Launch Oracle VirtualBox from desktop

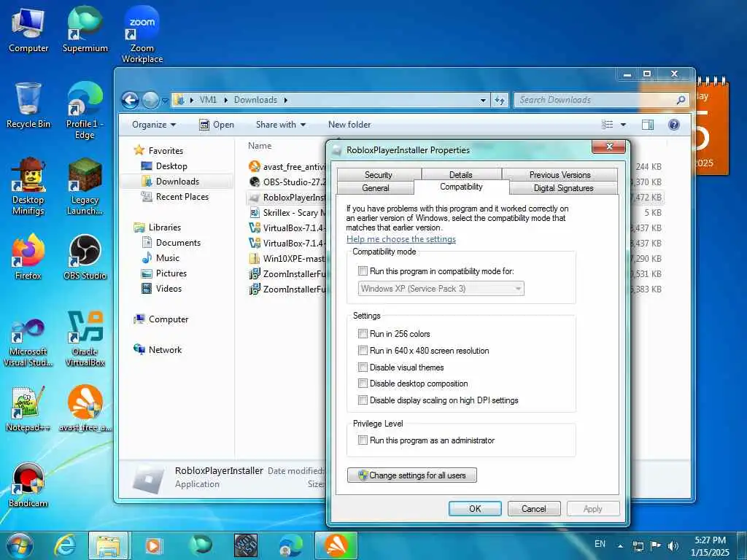85,338
